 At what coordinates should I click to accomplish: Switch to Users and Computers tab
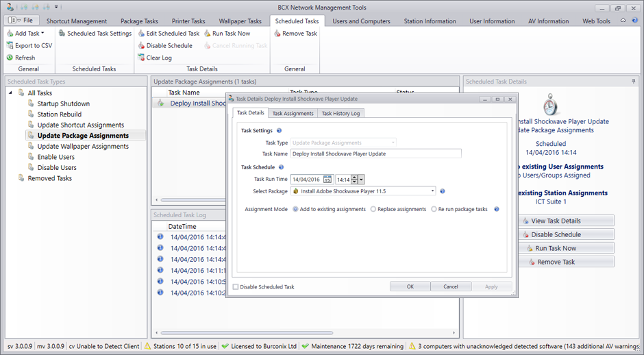[x=362, y=21]
